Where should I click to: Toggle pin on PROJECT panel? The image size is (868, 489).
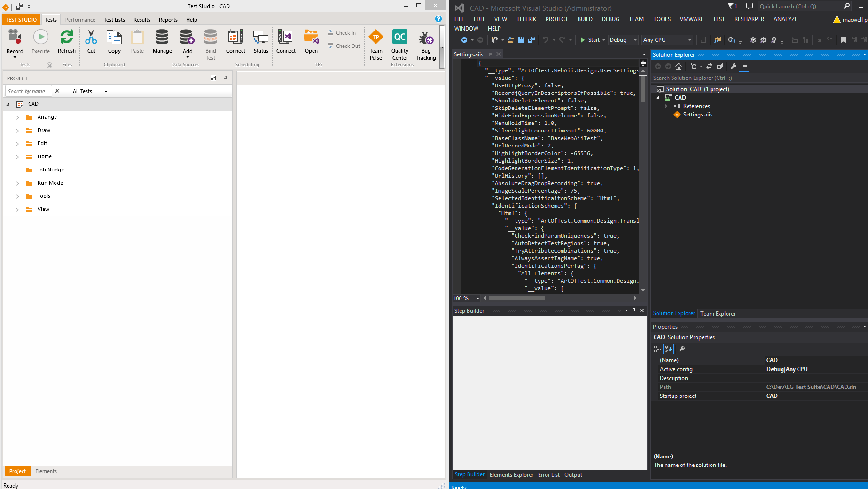pyautogui.click(x=226, y=78)
